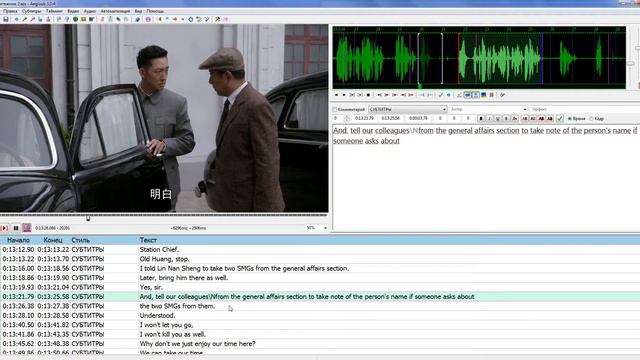Go to previous line in audio toolbar
The image size is (640, 360).
(x=336, y=95)
